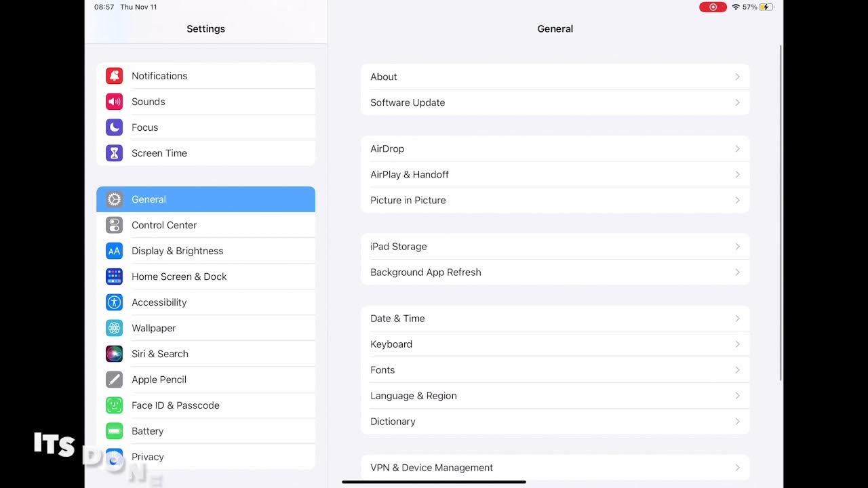Open AirPlay & Handoff settings
This screenshot has height=488, width=868.
point(555,174)
